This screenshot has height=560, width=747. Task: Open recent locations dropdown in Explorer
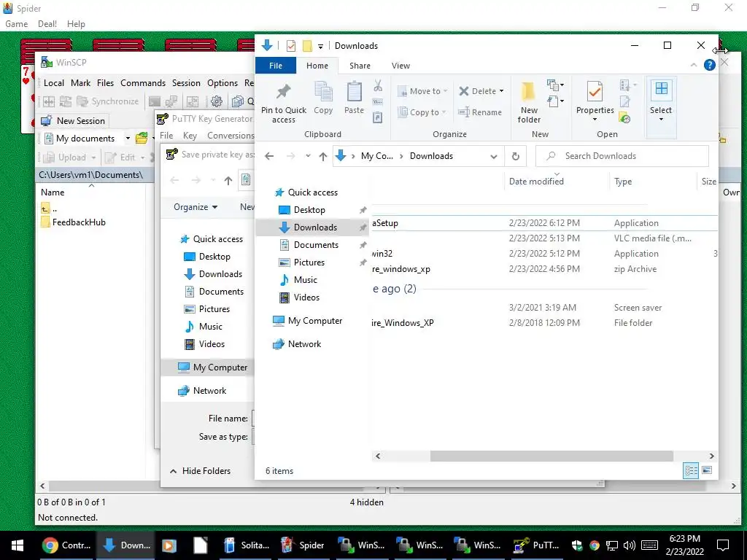click(x=309, y=156)
